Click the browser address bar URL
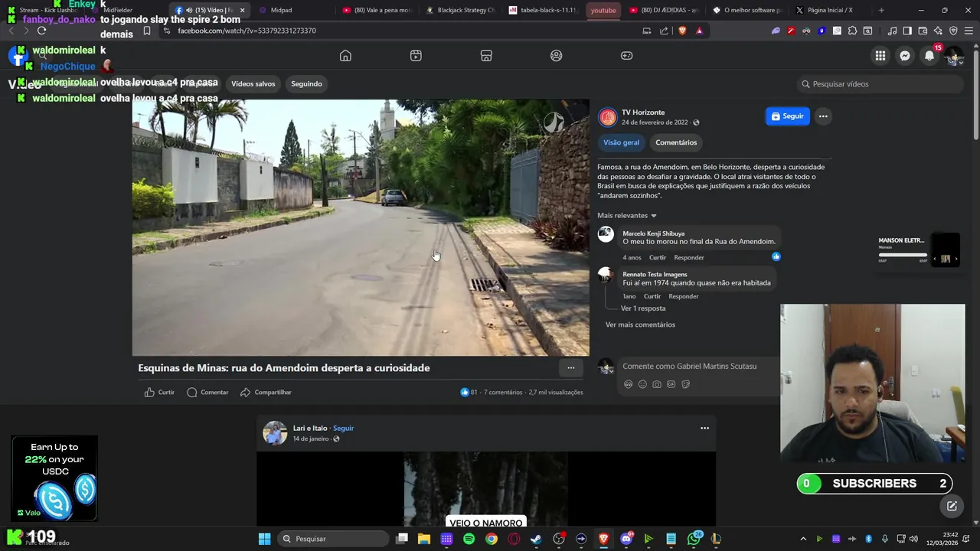The width and height of the screenshot is (980, 551). (247, 31)
